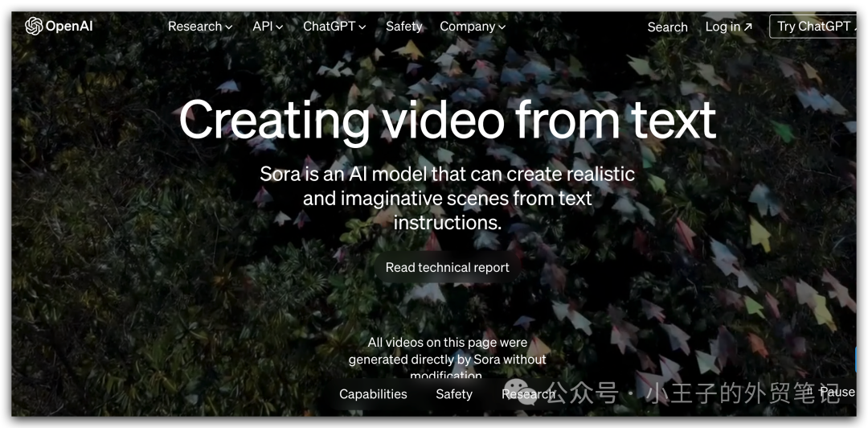This screenshot has height=428, width=868.
Task: Click the Log in link
Action: (x=729, y=27)
